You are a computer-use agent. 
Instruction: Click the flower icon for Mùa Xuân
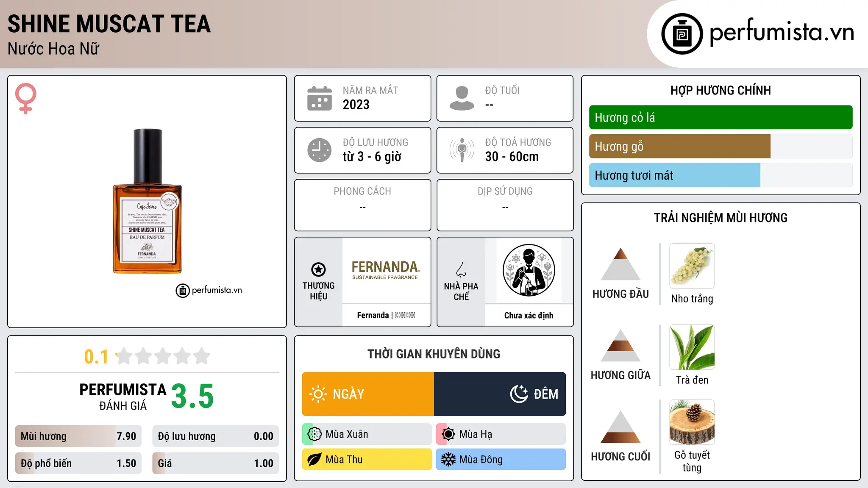(x=314, y=434)
